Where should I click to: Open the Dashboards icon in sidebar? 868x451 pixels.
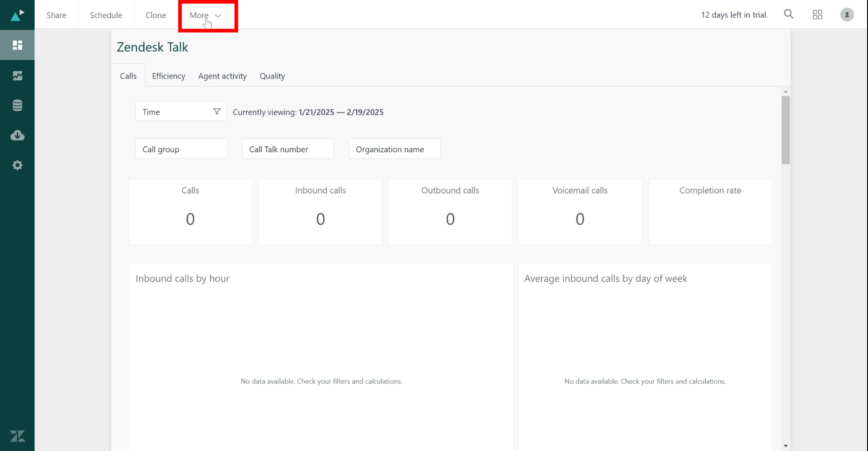click(x=17, y=45)
